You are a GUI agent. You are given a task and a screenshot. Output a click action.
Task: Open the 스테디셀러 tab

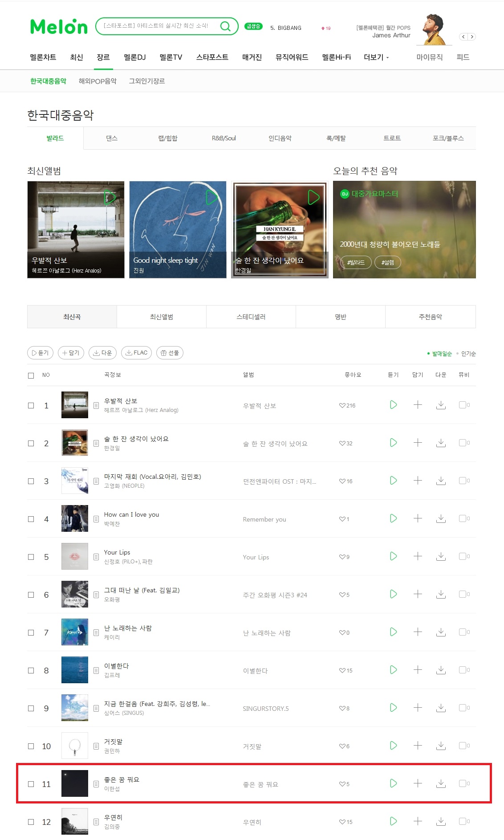coord(251,317)
